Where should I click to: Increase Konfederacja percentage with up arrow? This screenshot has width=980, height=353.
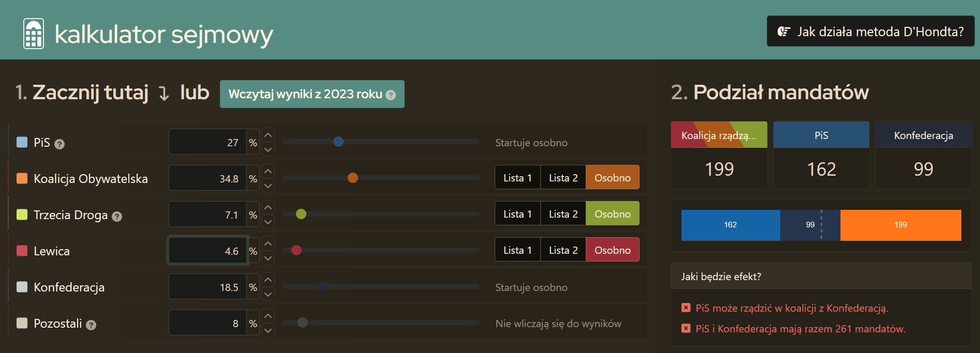pyautogui.click(x=268, y=280)
